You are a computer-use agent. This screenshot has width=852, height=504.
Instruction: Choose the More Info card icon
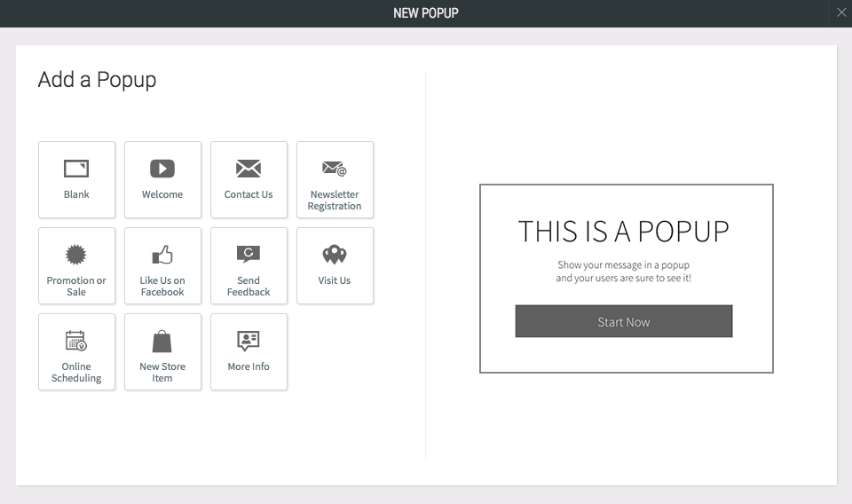(x=248, y=341)
